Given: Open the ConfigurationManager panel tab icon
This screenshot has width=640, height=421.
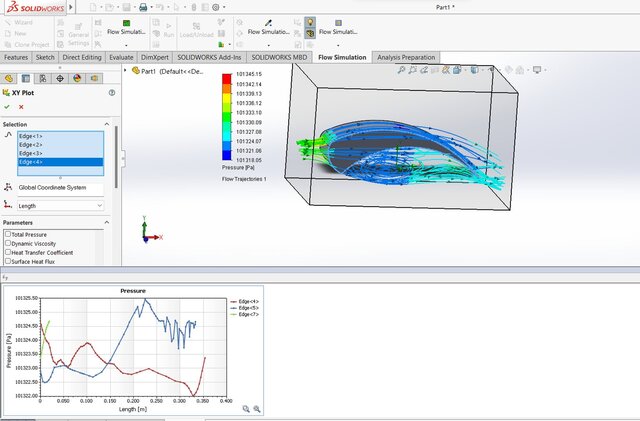Looking at the screenshot, I should [x=41, y=78].
